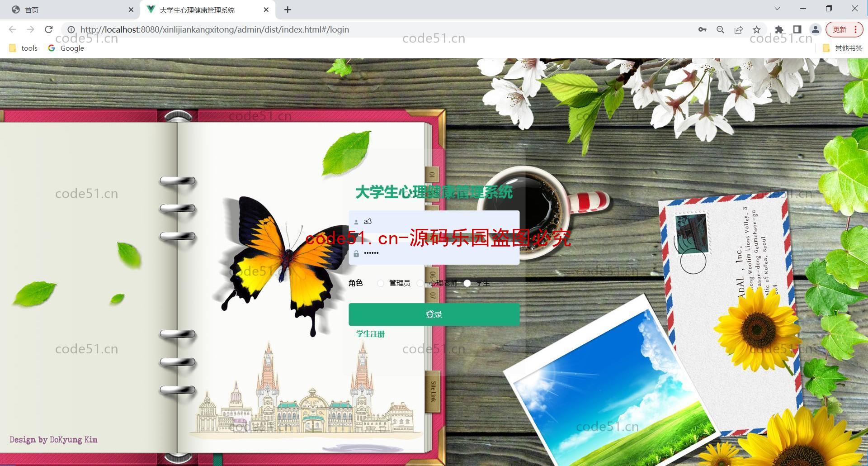This screenshot has height=466, width=868.
Task: Select the 心理老师 role radio button
Action: (x=420, y=283)
